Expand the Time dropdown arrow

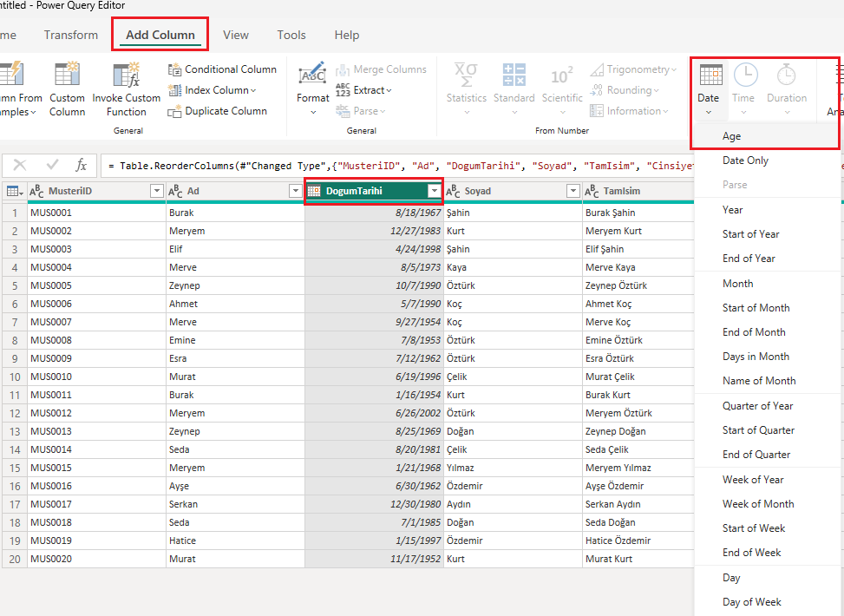(743, 112)
